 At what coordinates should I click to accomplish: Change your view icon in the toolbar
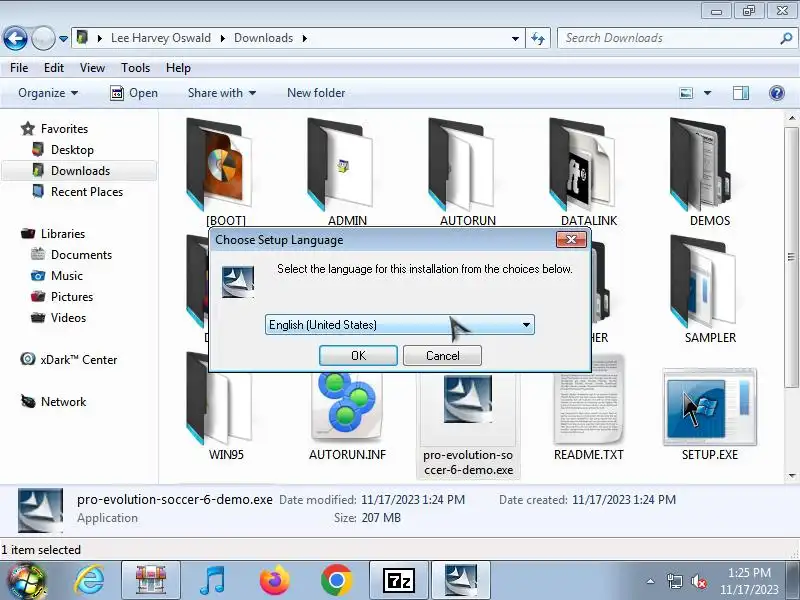686,93
